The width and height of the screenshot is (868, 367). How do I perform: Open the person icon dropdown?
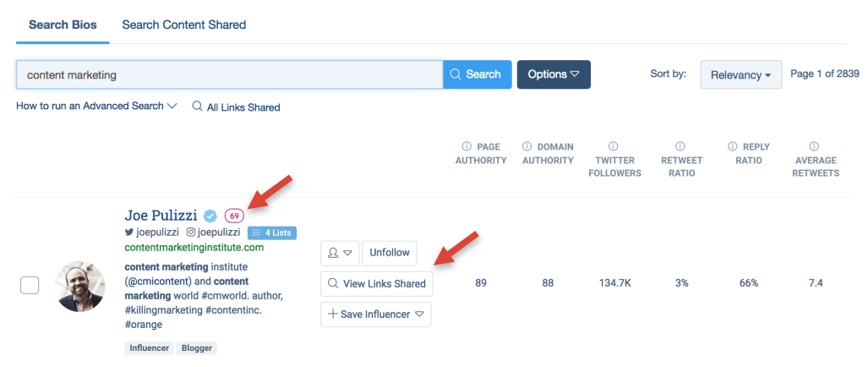tap(340, 253)
